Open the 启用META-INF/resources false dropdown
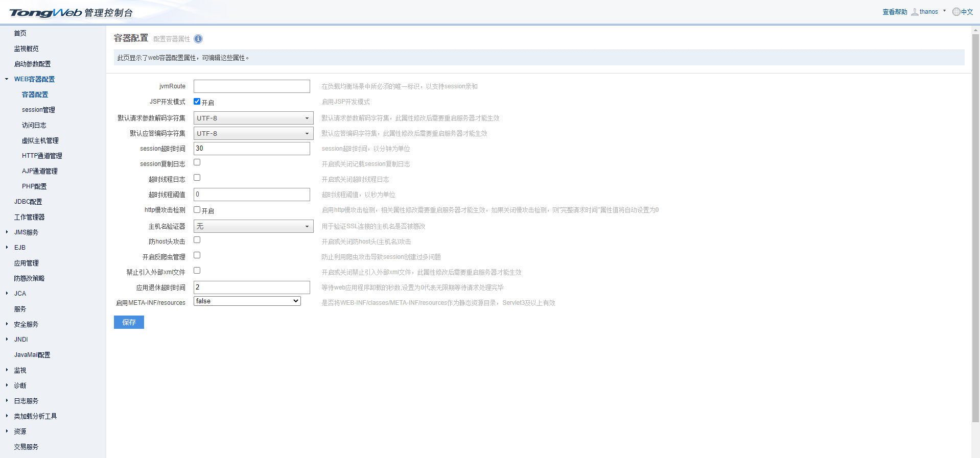Viewport: 980px width, 458px height. (247, 301)
